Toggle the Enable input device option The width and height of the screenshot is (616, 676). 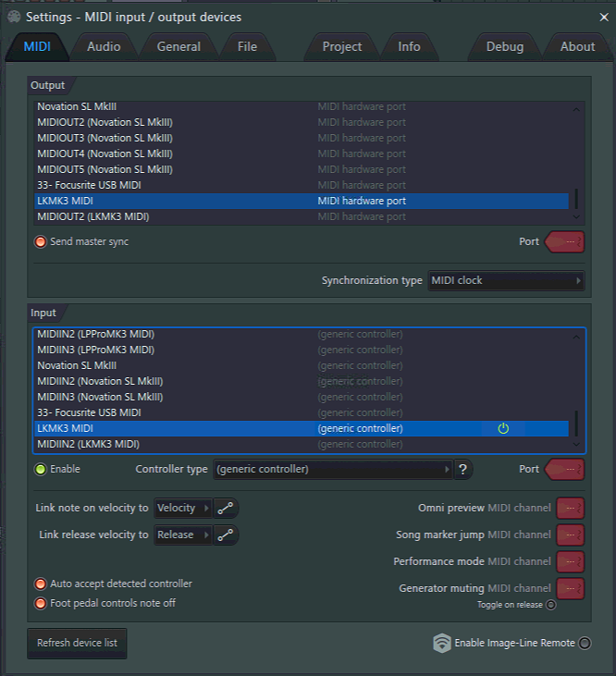(x=41, y=469)
